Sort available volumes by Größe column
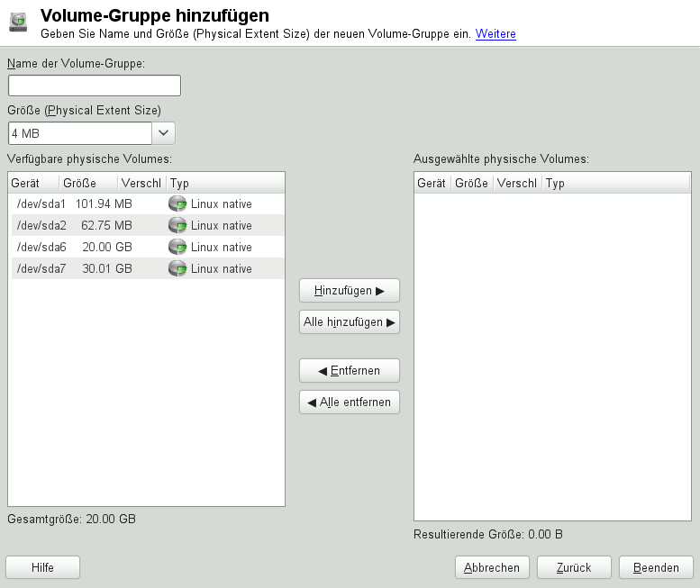700x588 pixels. point(88,183)
